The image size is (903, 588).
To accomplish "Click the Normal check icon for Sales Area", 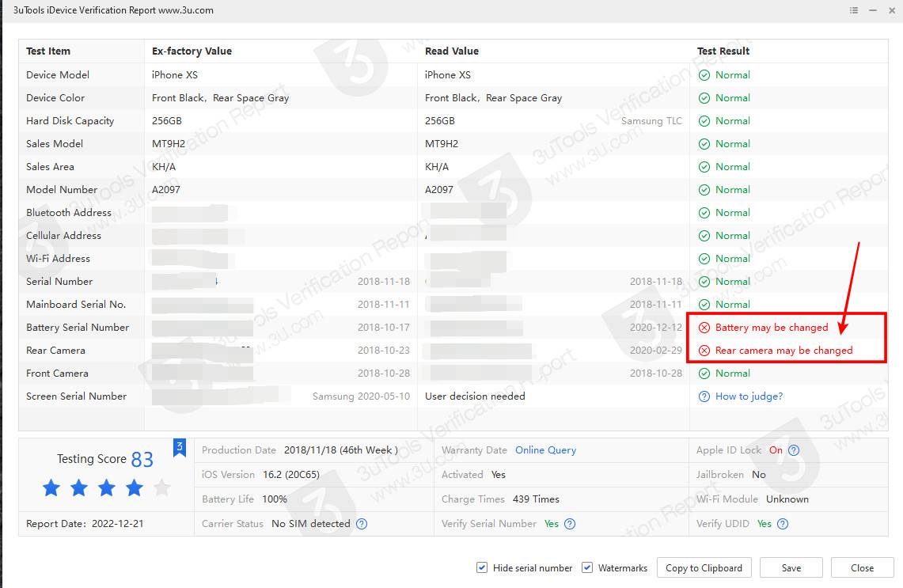I will coord(704,167).
